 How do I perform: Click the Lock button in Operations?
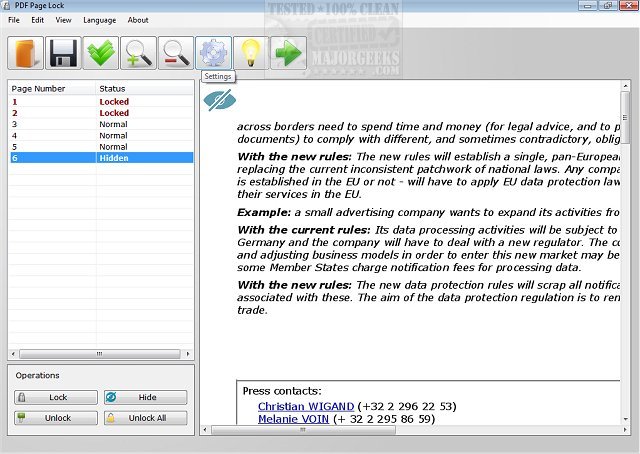56,397
